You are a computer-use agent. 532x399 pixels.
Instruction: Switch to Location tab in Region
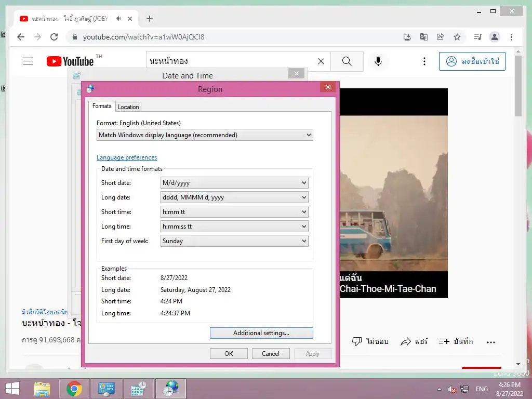pos(128,107)
